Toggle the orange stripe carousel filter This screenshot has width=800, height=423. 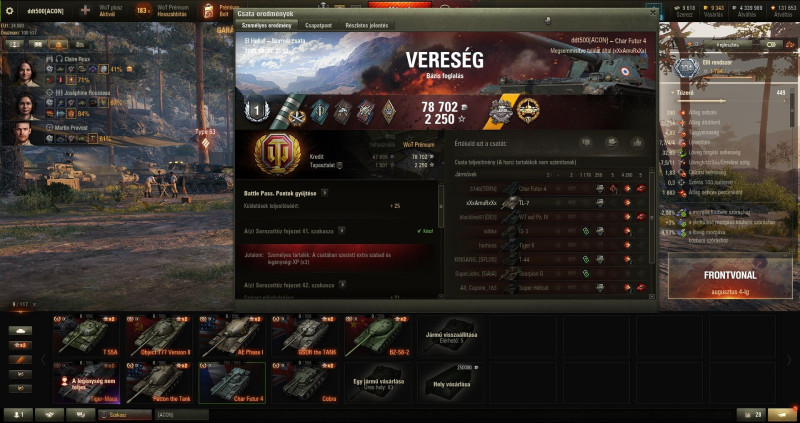pyautogui.click(x=20, y=360)
